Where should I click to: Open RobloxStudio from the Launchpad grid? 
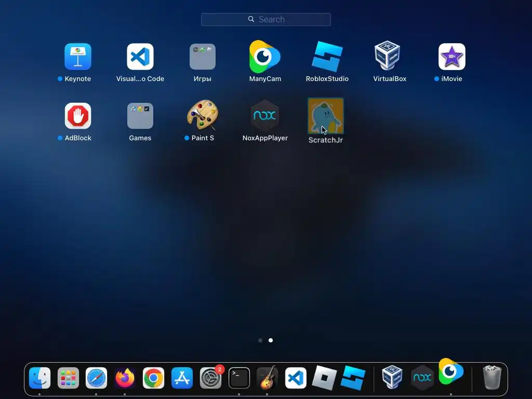point(327,57)
